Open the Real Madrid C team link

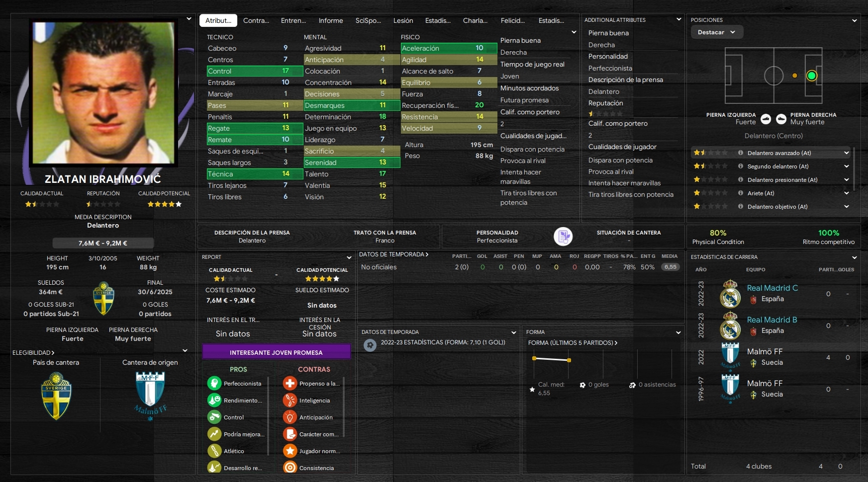[772, 288]
